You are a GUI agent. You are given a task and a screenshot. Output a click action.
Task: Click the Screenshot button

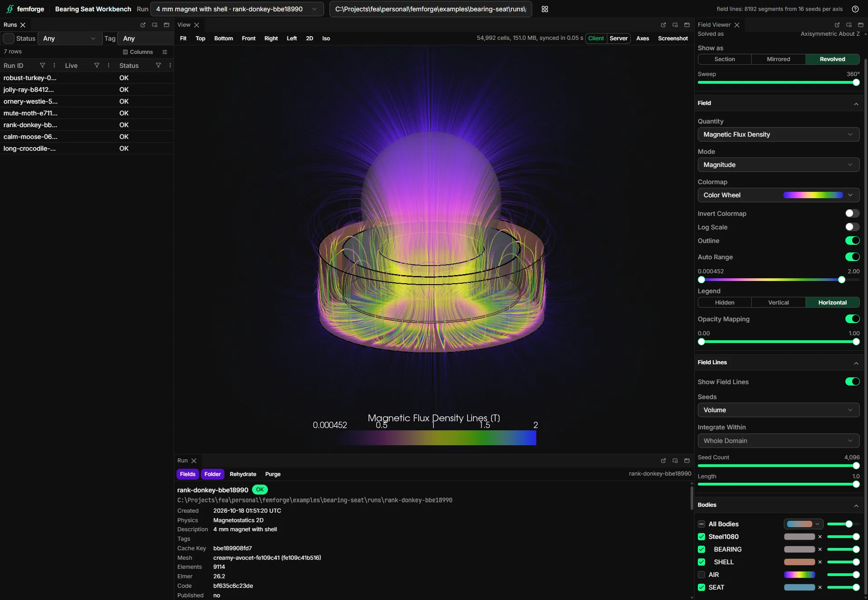coord(673,38)
